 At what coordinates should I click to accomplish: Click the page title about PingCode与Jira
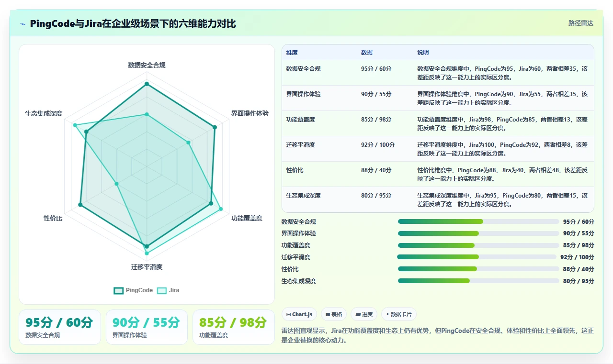coord(133,24)
